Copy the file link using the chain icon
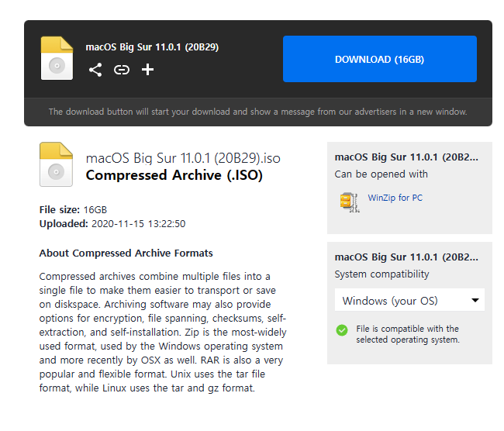This screenshot has height=431, width=504. [122, 70]
